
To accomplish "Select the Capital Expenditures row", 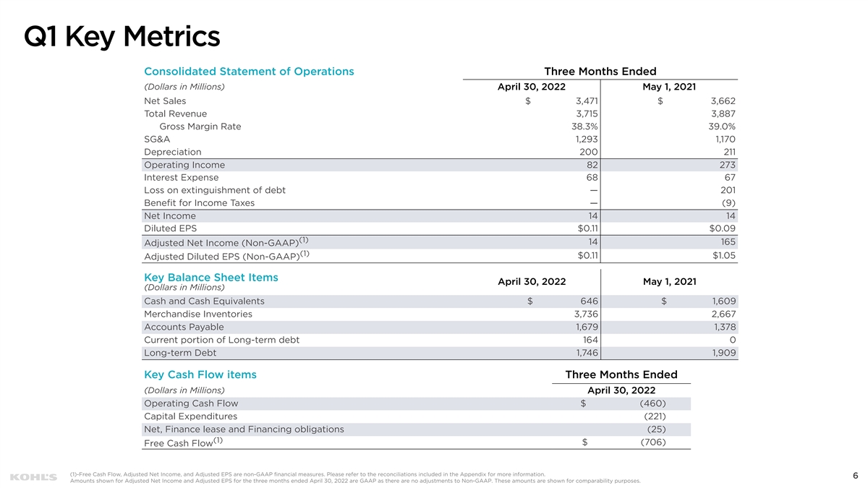I will 417,416.
